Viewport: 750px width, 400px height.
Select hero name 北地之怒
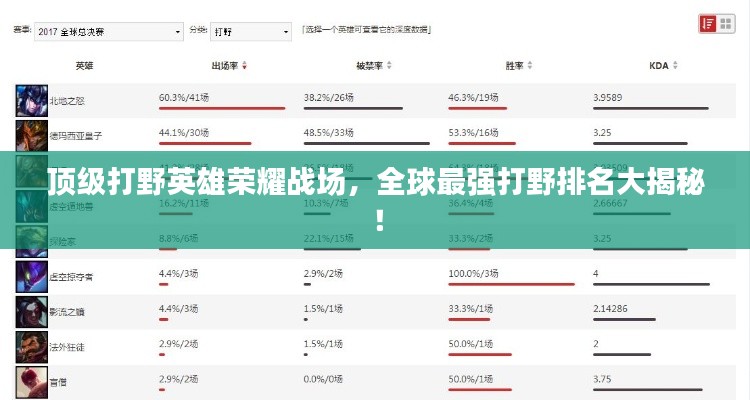point(67,101)
